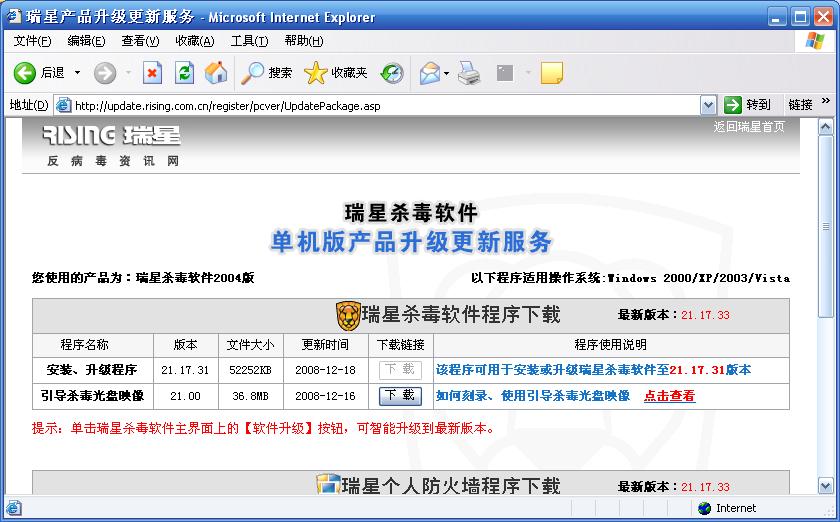The width and height of the screenshot is (840, 522).
Task: Click the Internet zone globe icon
Action: [x=705, y=508]
